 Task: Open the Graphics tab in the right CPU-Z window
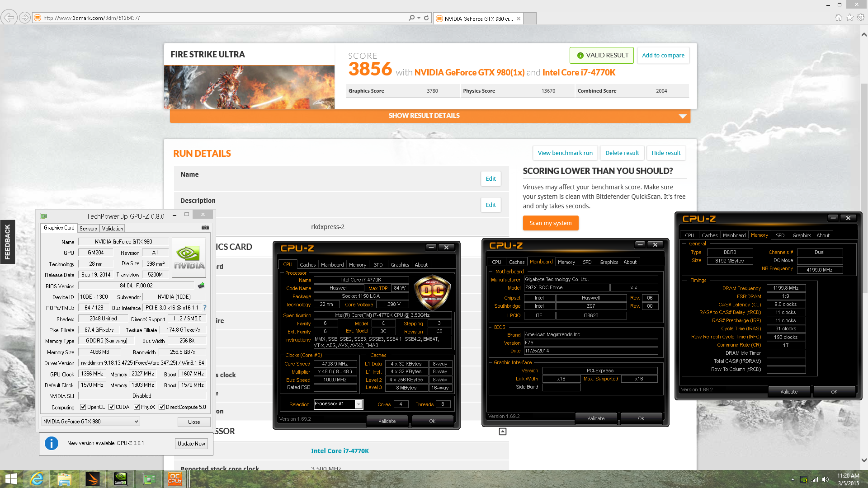click(802, 235)
